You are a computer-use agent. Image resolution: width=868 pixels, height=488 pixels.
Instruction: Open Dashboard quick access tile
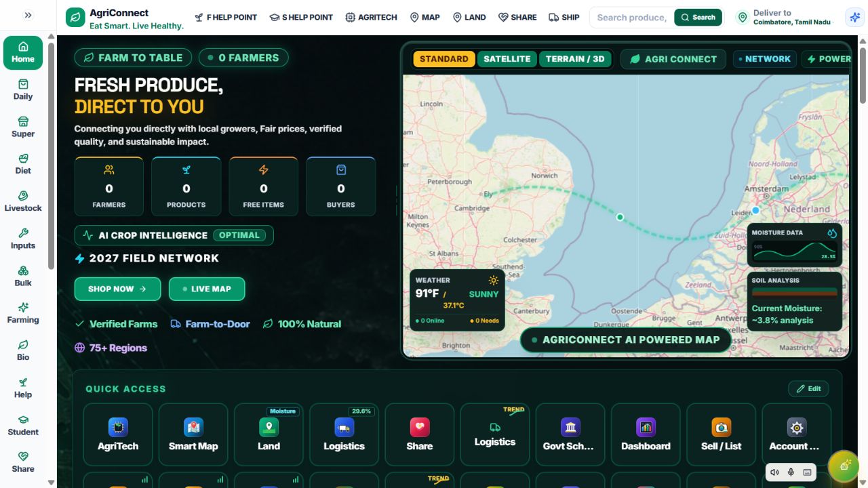click(x=646, y=434)
